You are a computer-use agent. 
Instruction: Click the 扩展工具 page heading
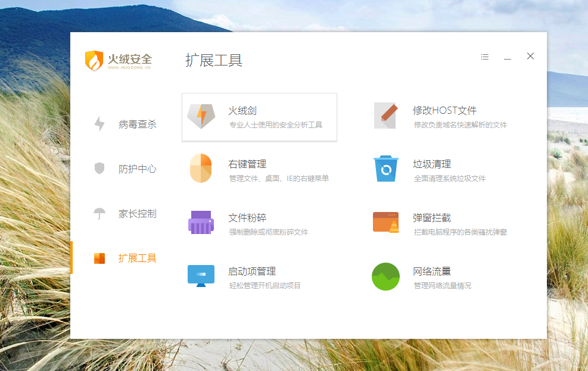pos(214,60)
